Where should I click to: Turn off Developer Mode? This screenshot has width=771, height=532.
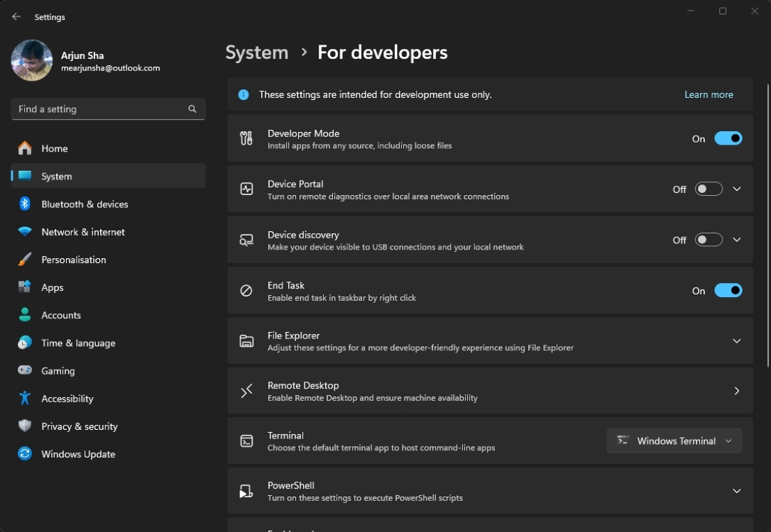point(728,138)
